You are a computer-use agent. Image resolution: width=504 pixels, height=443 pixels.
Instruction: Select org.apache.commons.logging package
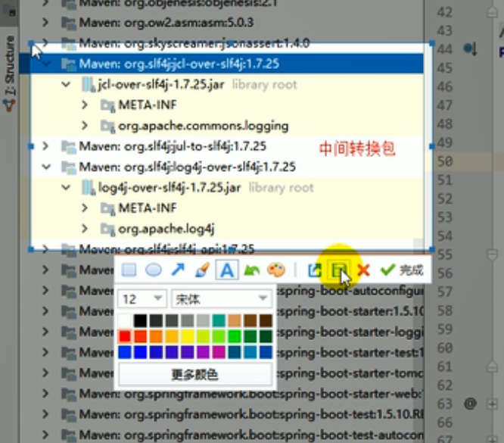(194, 126)
